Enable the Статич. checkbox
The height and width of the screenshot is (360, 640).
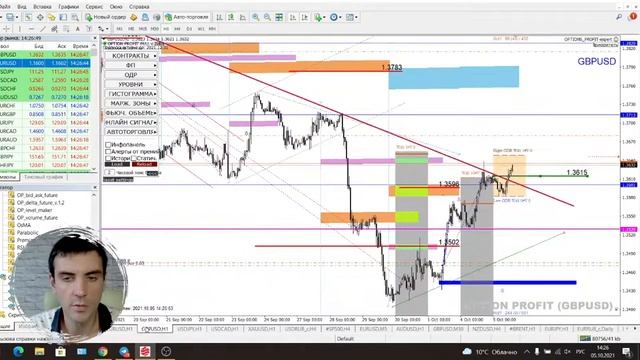pos(134,158)
